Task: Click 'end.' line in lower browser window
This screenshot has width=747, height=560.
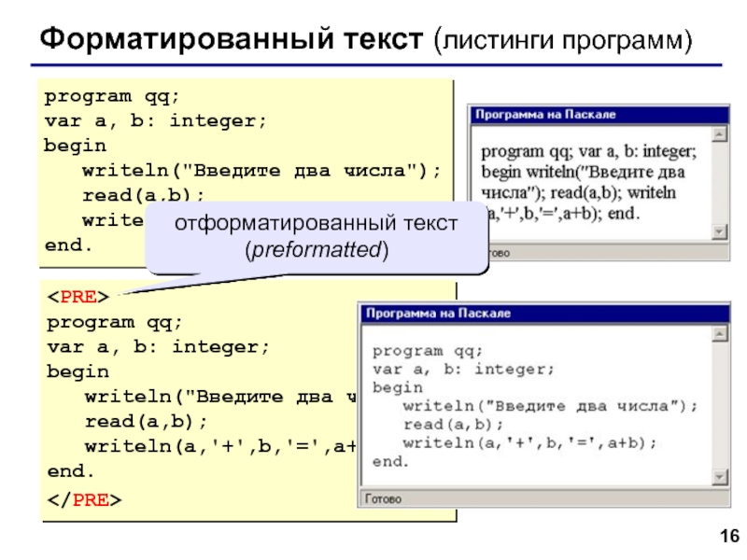Action: [390, 461]
